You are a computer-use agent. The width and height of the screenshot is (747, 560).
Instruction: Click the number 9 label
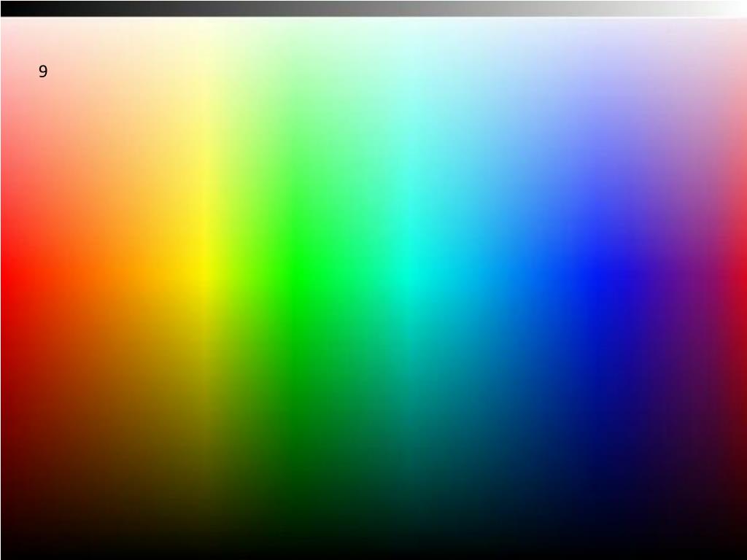pos(43,71)
